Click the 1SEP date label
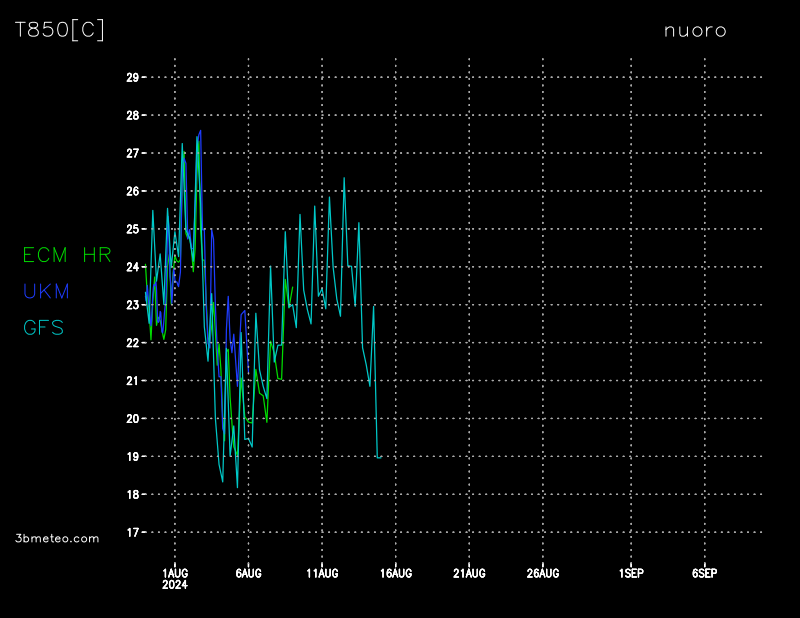This screenshot has width=800, height=618. click(x=631, y=573)
